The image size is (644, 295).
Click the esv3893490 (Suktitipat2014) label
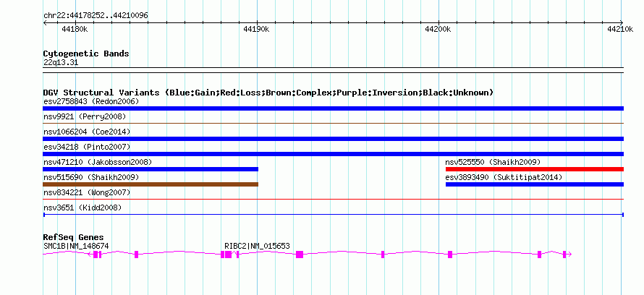(x=504, y=177)
